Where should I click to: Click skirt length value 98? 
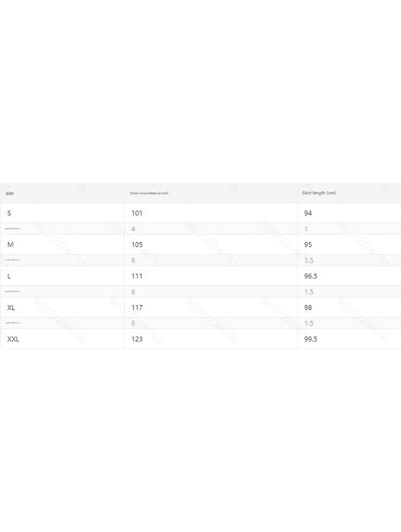point(308,307)
